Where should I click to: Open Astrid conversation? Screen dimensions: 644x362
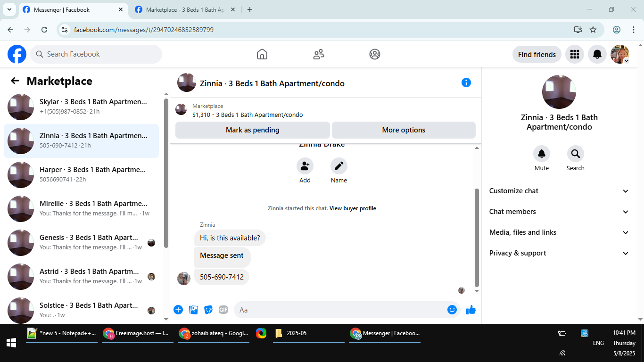81,277
